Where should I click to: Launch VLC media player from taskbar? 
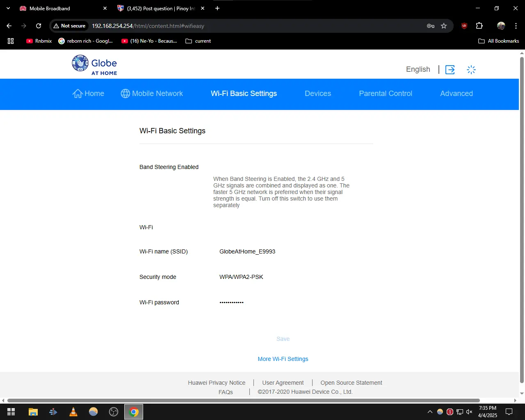tap(73, 412)
